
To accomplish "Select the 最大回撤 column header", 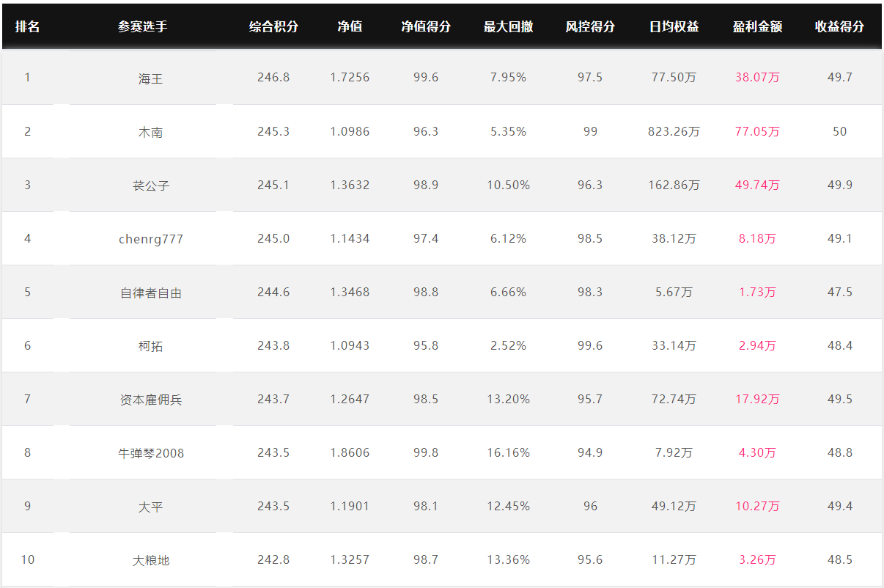I will point(508,26).
